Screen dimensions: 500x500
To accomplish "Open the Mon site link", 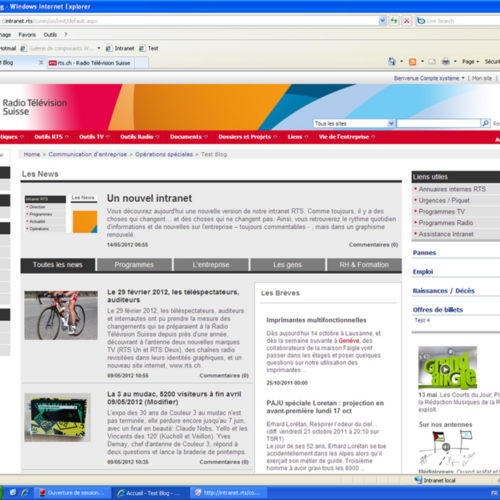I will click(482, 78).
